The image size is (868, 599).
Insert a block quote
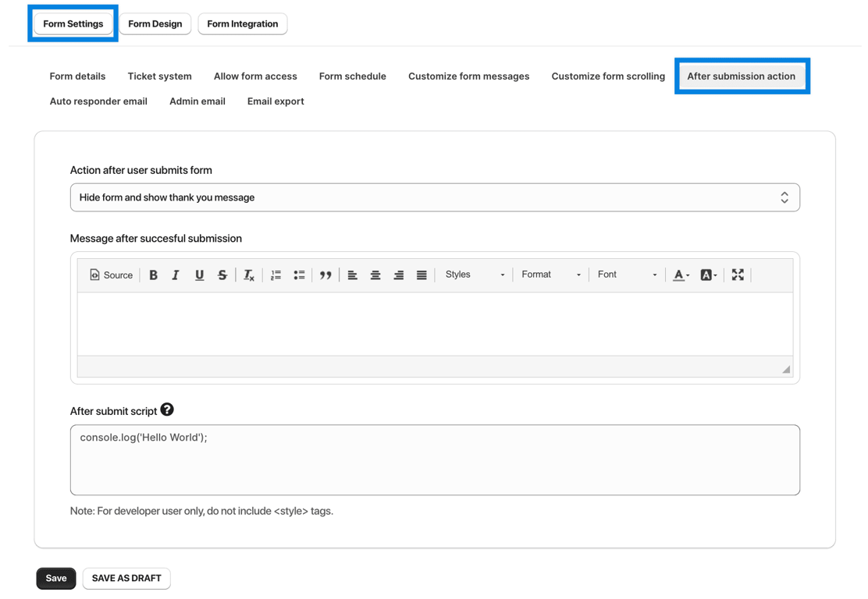click(325, 275)
